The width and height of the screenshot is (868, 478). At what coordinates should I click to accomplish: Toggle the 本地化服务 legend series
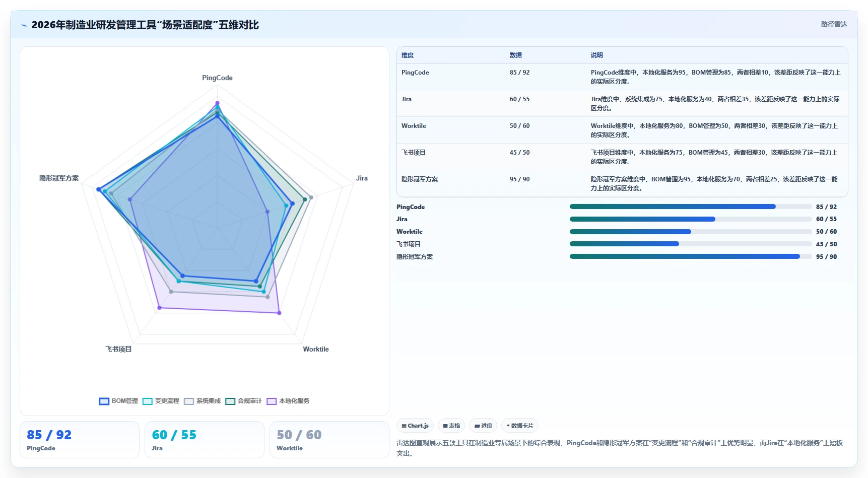[288, 401]
